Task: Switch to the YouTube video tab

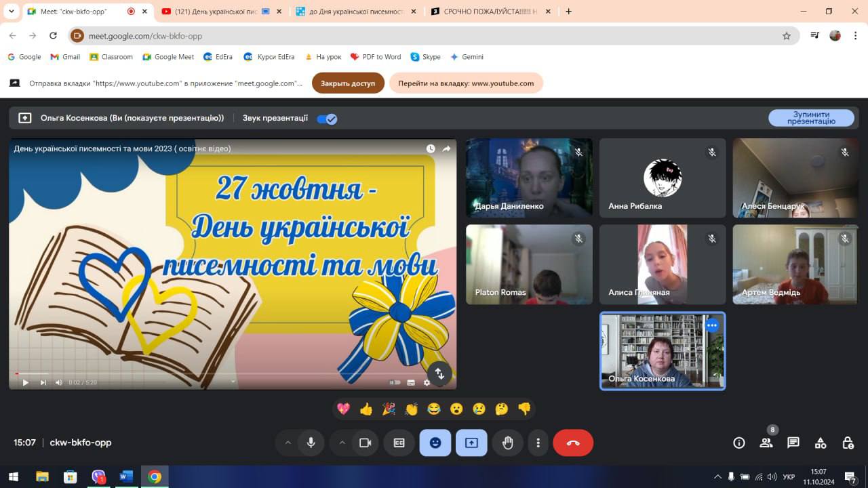Action: pyautogui.click(x=216, y=12)
